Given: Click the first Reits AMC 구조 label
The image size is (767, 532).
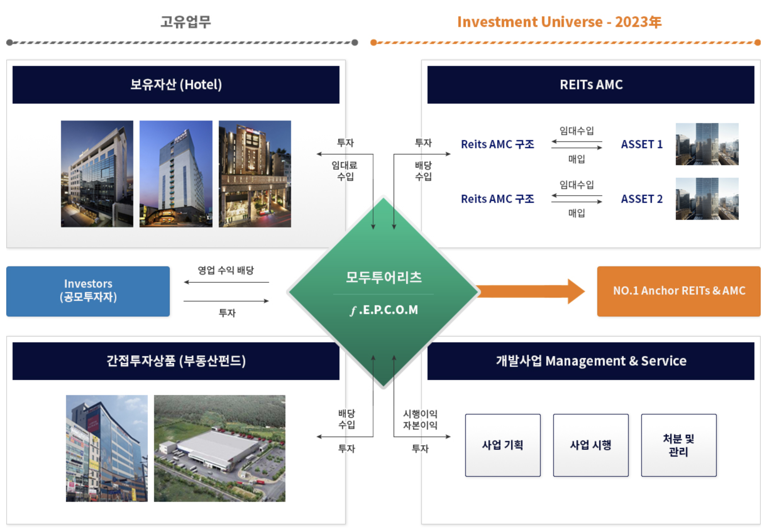Looking at the screenshot, I should tap(497, 144).
